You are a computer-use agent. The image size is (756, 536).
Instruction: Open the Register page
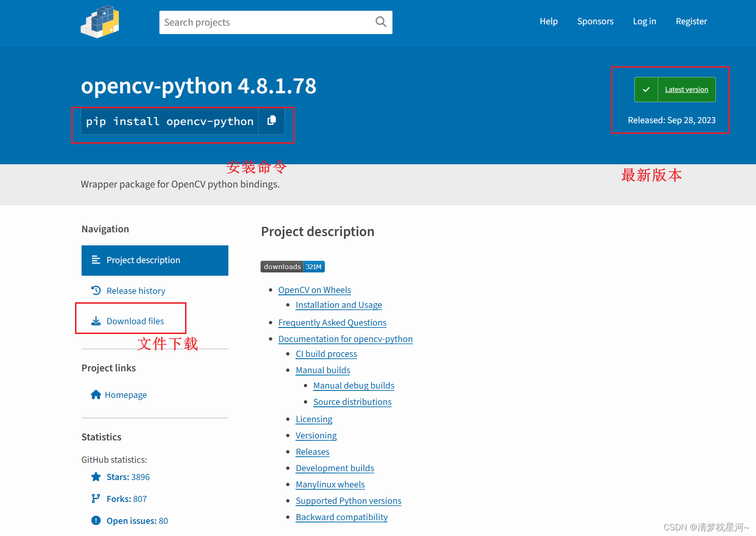coord(691,21)
